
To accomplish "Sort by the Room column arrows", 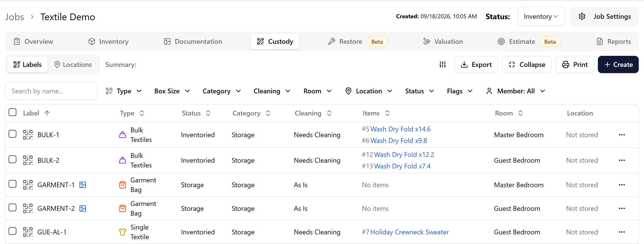I will (520, 113).
